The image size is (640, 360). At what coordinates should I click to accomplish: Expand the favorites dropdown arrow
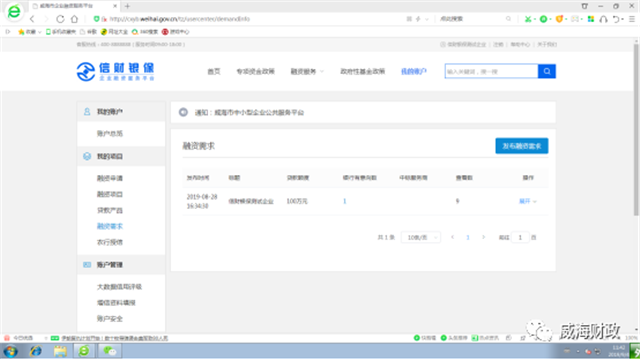pyautogui.click(x=40, y=32)
